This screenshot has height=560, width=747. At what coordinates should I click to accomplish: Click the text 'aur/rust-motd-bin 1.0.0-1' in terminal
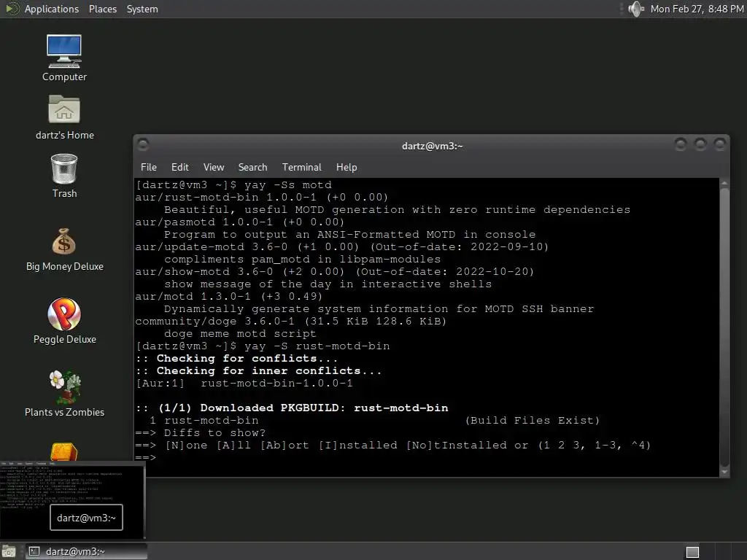coord(226,197)
